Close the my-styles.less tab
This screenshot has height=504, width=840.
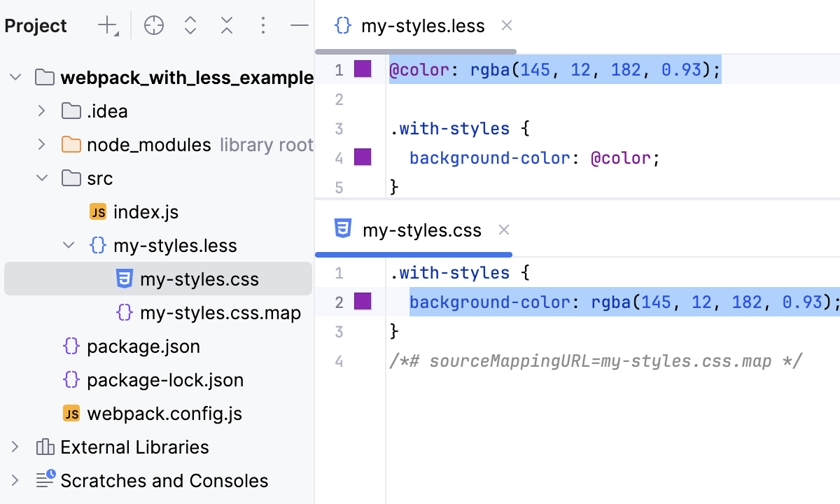pyautogui.click(x=506, y=26)
